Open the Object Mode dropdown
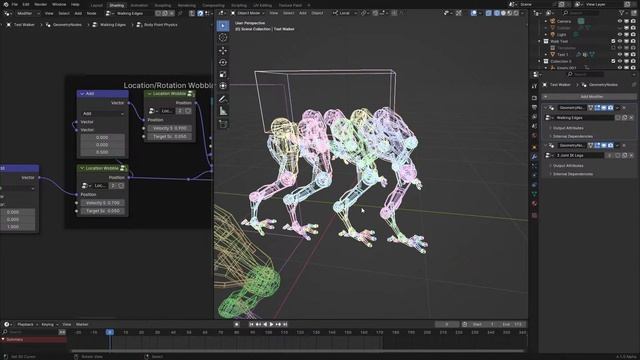Screen dimensions: 640x360 click(248, 13)
